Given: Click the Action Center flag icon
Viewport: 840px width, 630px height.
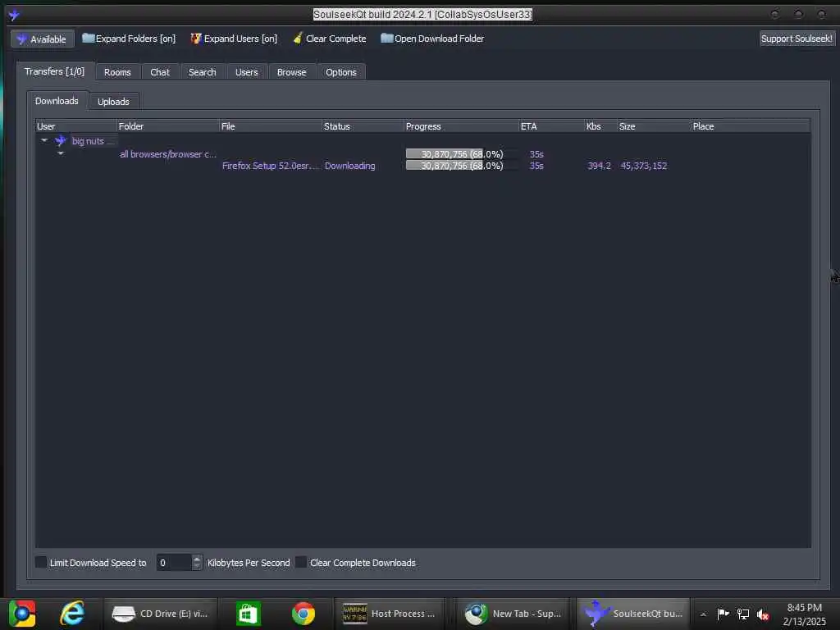Looking at the screenshot, I should point(723,614).
